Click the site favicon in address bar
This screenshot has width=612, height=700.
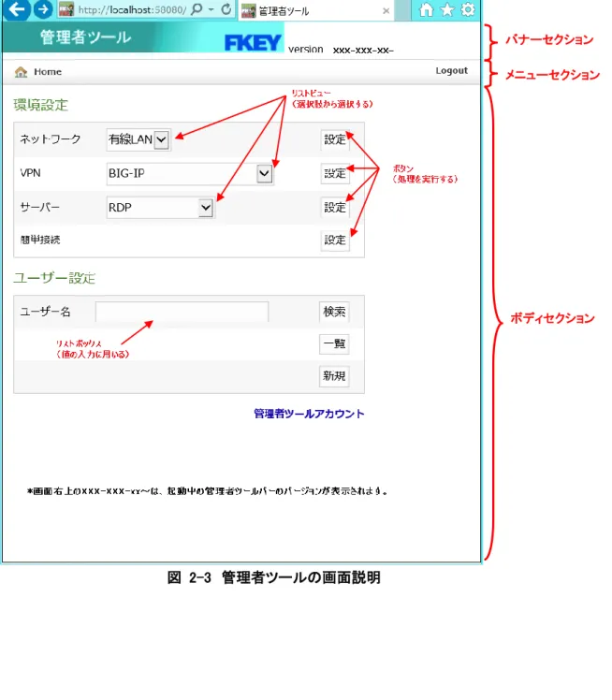[x=66, y=9]
